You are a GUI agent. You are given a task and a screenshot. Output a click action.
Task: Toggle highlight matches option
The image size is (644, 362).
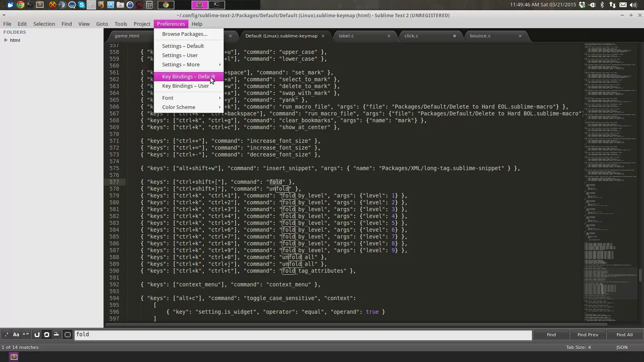tap(68, 335)
